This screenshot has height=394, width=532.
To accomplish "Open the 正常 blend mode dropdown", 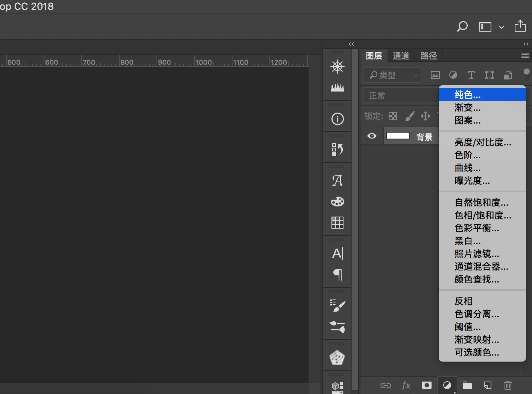I will click(401, 96).
